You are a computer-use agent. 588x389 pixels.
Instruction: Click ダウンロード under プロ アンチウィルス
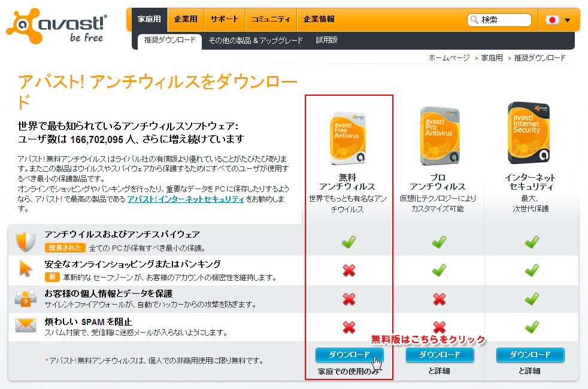[x=440, y=354]
